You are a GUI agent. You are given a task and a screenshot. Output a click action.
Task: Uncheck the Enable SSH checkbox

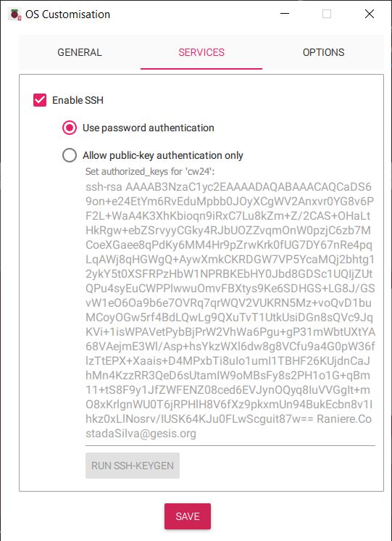[x=40, y=100]
